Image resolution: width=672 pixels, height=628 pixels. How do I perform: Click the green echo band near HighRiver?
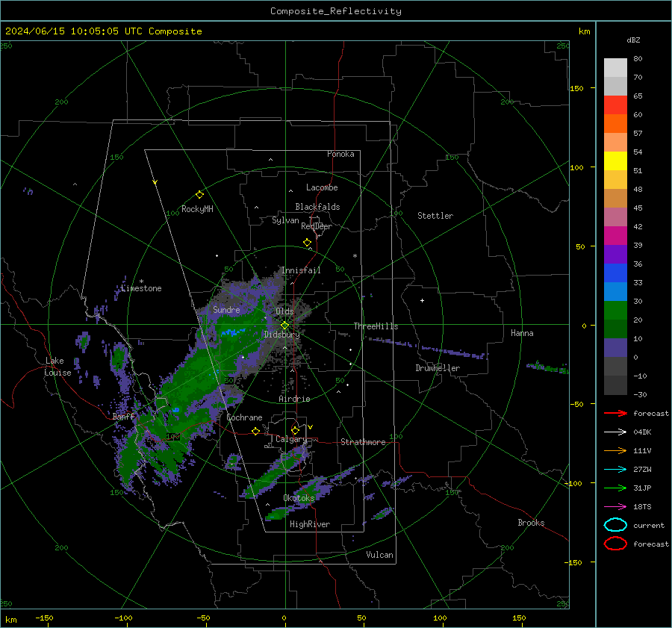[279, 513]
